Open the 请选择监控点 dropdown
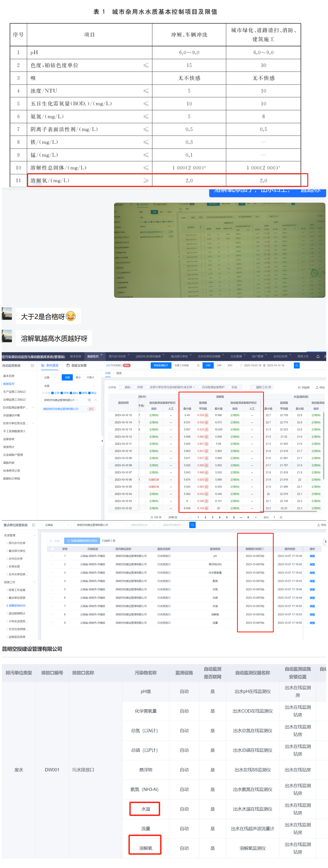Screen dimensions: 328x868 pyautogui.click(x=142, y=525)
